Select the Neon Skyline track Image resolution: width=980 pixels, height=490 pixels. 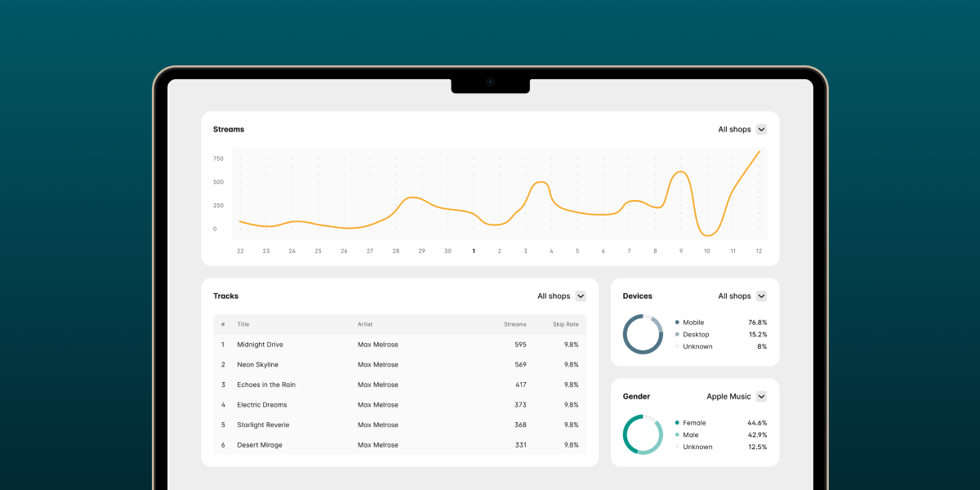(x=257, y=365)
